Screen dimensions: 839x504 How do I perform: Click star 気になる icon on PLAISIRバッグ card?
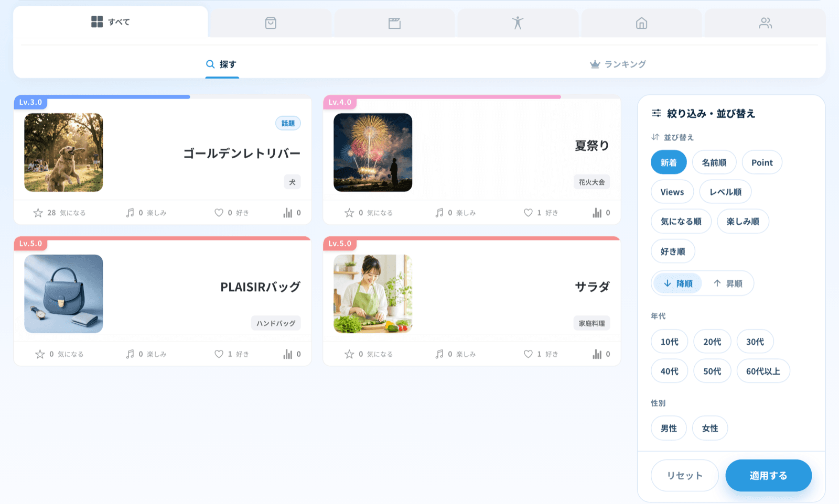coord(40,354)
